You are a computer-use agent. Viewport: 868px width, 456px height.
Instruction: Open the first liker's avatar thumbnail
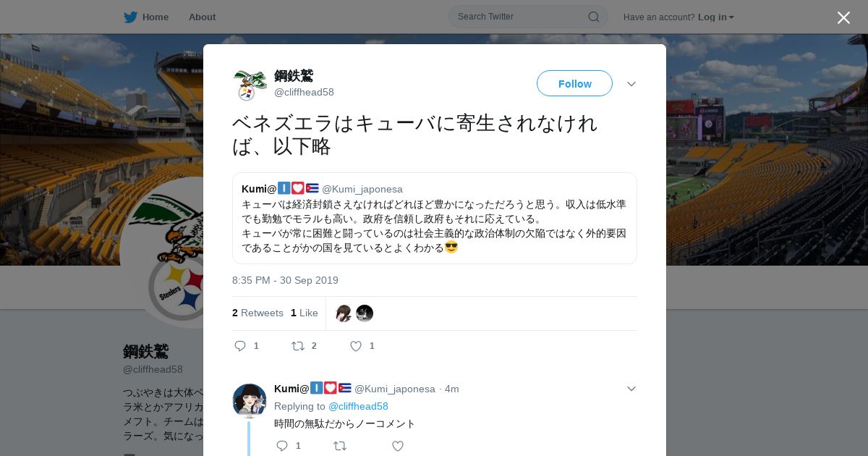tap(344, 313)
